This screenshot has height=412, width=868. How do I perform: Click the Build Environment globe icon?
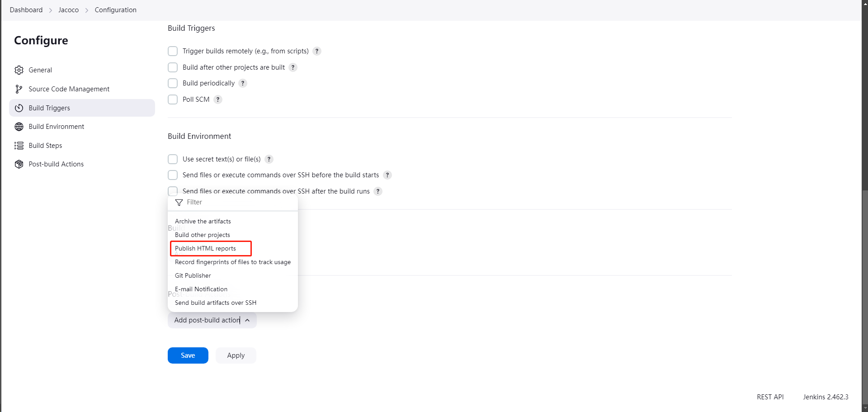tap(19, 127)
